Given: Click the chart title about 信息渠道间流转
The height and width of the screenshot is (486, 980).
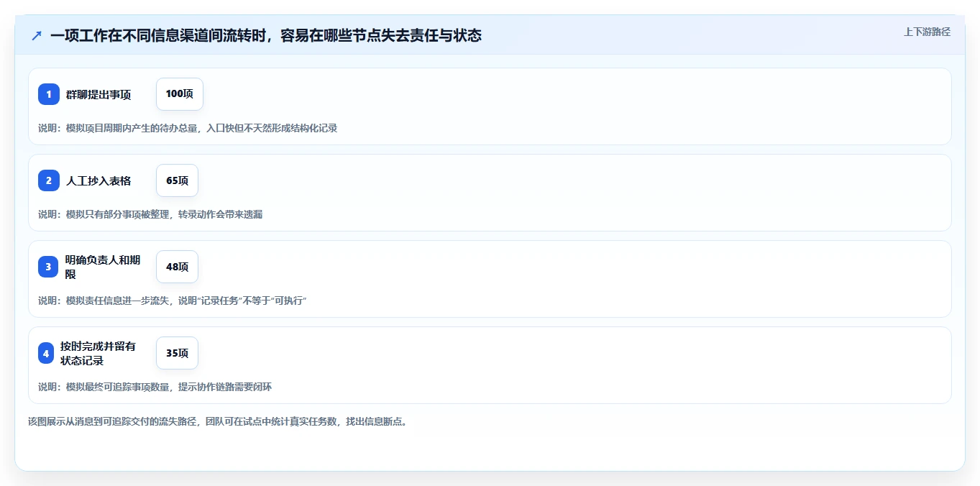Looking at the screenshot, I should click(266, 35).
